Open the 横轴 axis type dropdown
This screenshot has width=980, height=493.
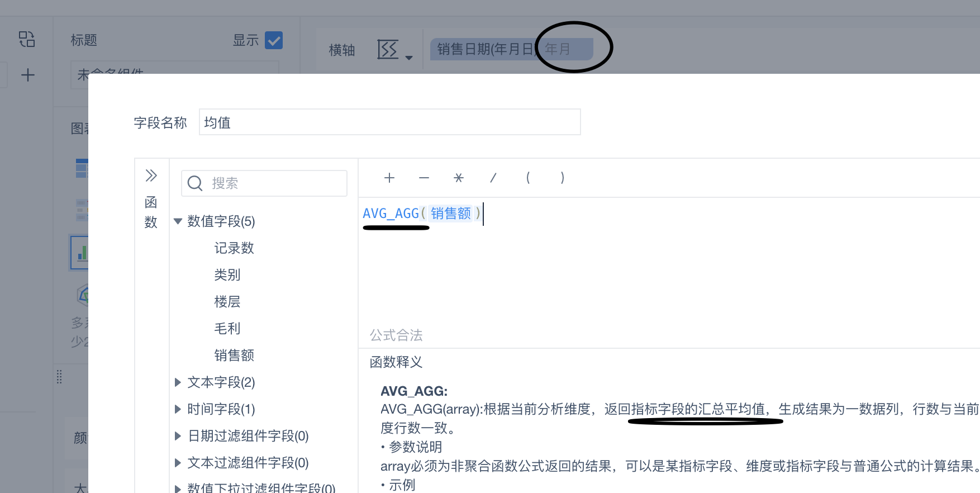[x=395, y=50]
